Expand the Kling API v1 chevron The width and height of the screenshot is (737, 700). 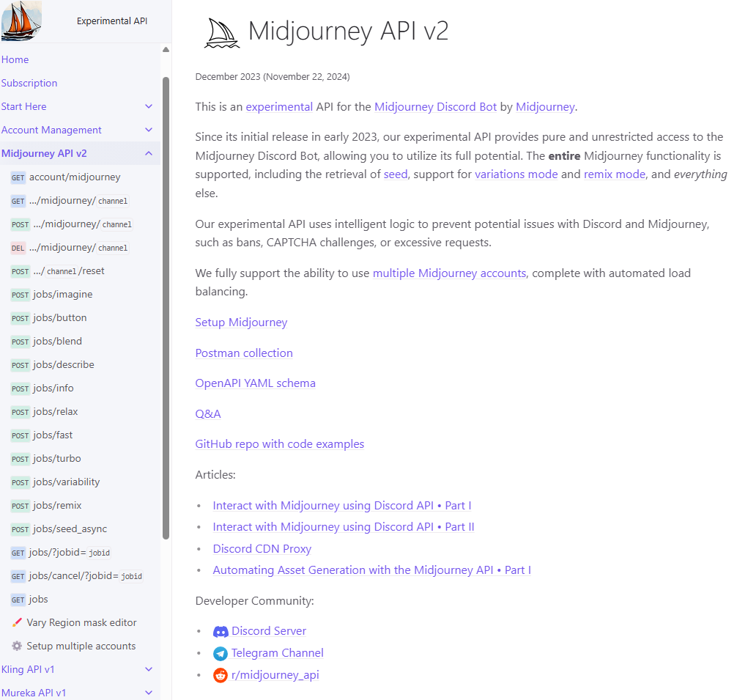(149, 669)
